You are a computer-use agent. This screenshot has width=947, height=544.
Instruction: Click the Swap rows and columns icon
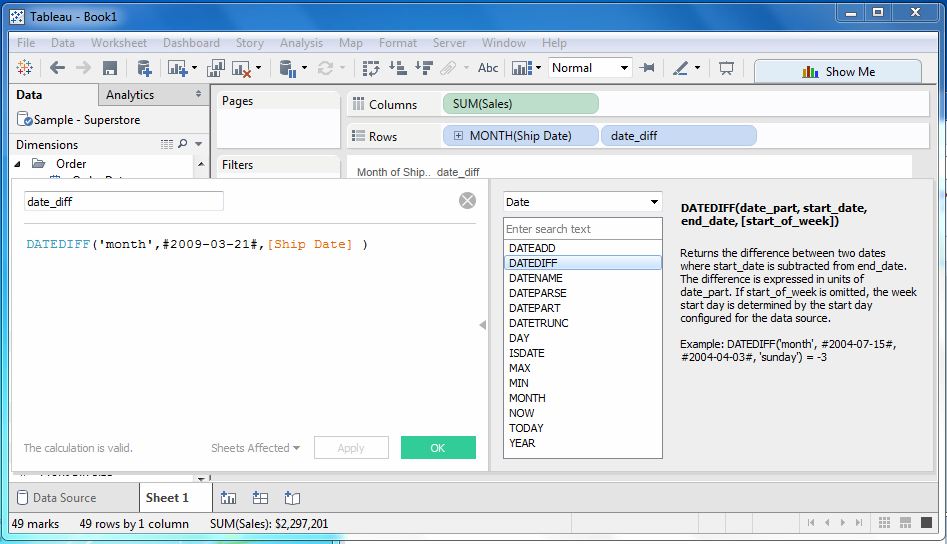tap(371, 68)
